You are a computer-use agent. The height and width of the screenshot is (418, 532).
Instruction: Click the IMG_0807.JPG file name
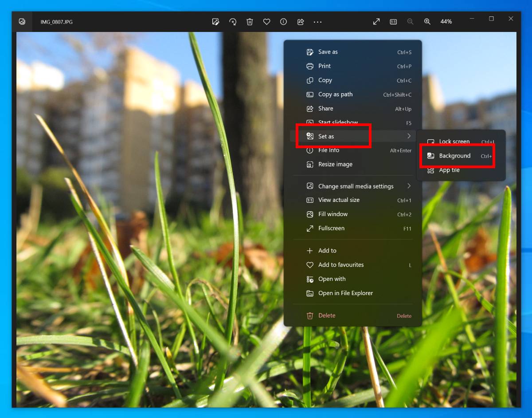[x=57, y=22]
